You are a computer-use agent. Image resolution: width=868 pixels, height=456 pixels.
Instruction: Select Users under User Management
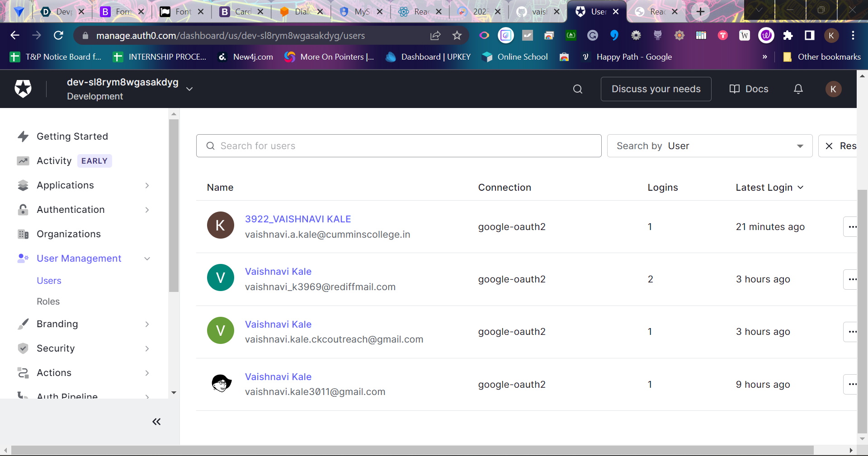tap(49, 281)
